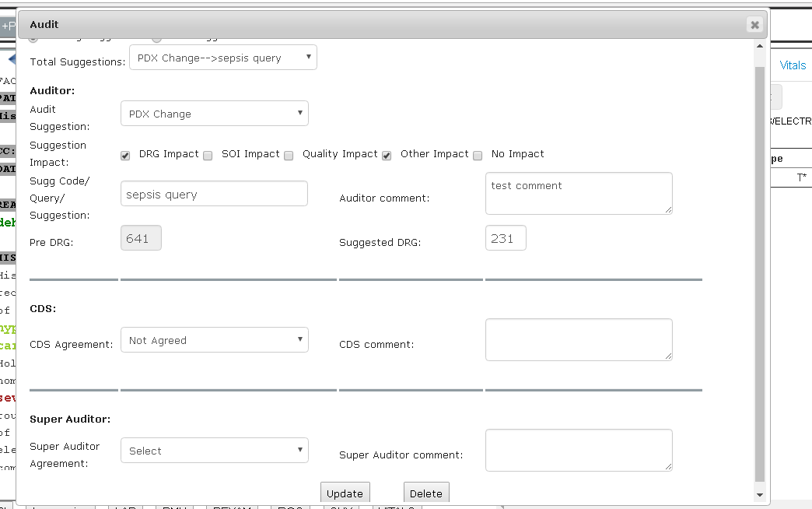
Task: Check the No Impact checkbox
Action: pos(477,156)
